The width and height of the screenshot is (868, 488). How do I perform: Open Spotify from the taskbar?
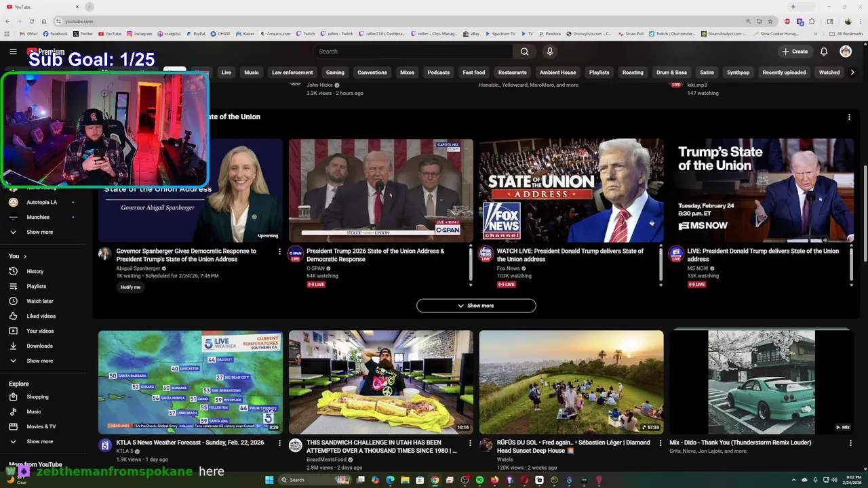pos(479,480)
